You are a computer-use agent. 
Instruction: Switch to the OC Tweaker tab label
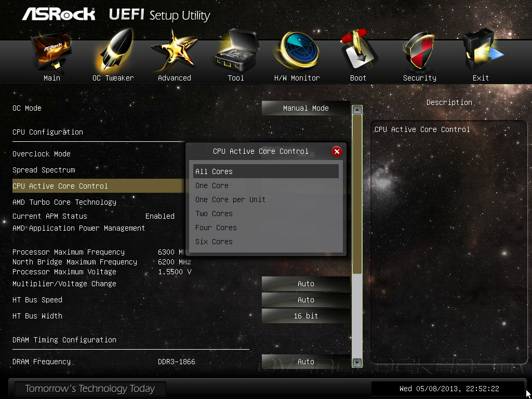pyautogui.click(x=113, y=78)
